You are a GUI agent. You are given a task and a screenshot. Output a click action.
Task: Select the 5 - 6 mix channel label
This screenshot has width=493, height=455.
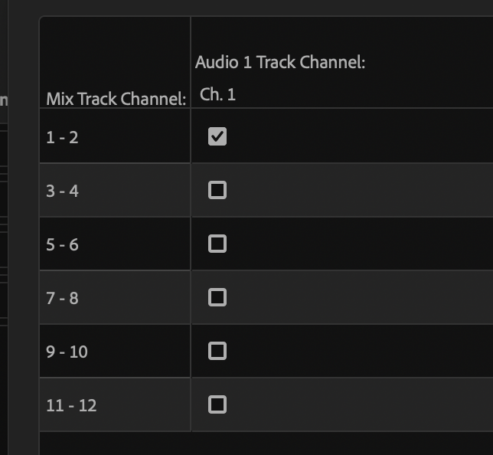pos(62,245)
